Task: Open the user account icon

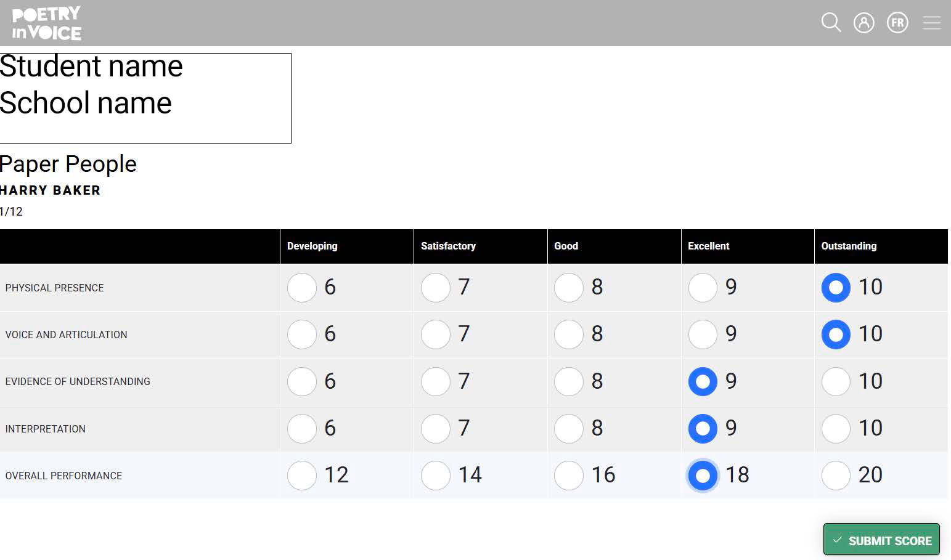Action: [863, 23]
